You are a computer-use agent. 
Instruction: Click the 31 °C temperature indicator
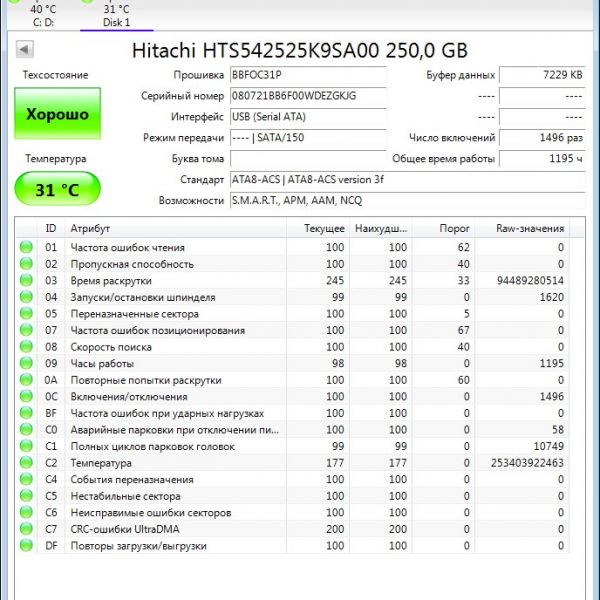57,189
